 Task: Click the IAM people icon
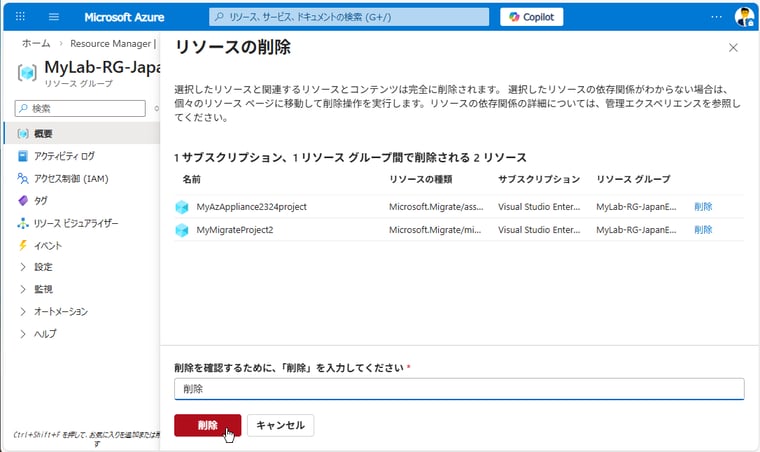pyautogui.click(x=23, y=178)
